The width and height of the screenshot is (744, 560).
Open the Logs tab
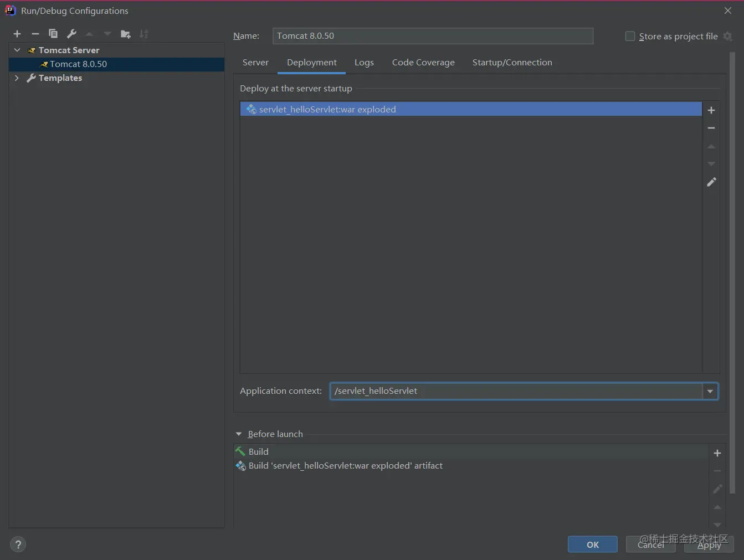pyautogui.click(x=364, y=63)
